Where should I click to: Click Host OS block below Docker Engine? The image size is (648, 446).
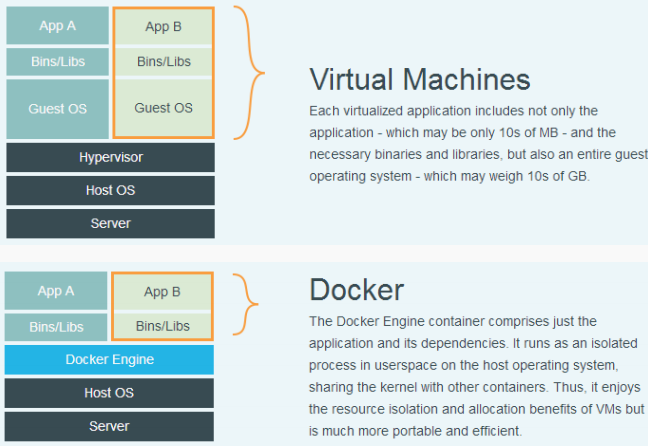109,393
